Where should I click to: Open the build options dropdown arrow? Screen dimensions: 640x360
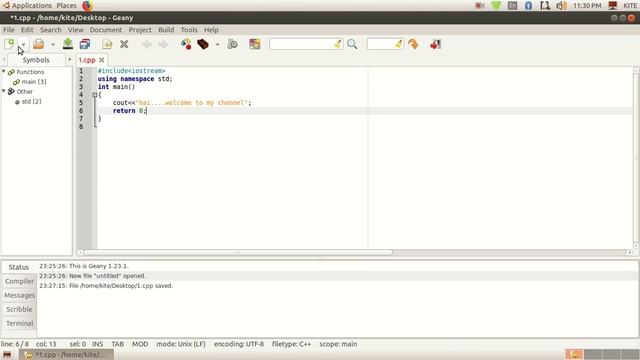(217, 44)
